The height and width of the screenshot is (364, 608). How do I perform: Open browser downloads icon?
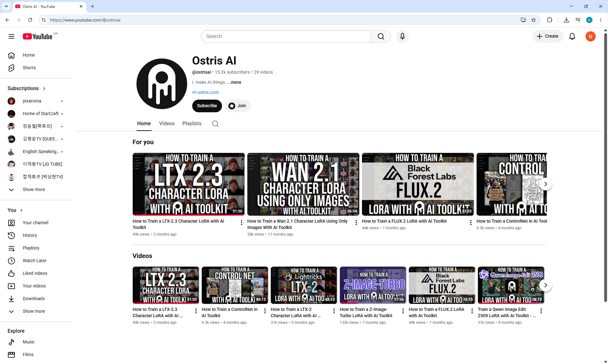pos(567,20)
